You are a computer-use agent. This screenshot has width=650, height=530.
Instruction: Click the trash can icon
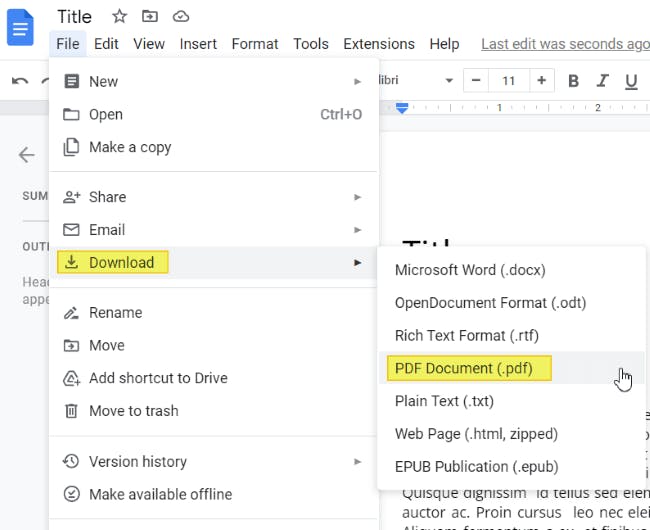tap(71, 411)
